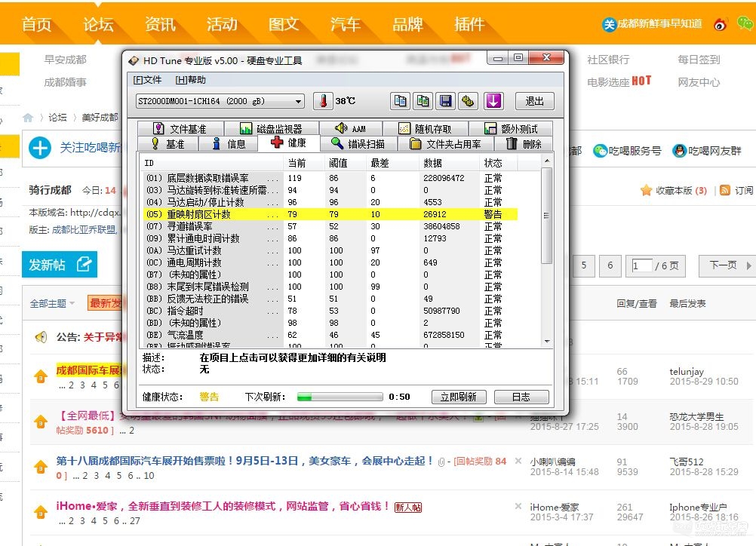Switch to the 磁盘监视器 tab
Screen dimensions: 756x546
pos(271,129)
